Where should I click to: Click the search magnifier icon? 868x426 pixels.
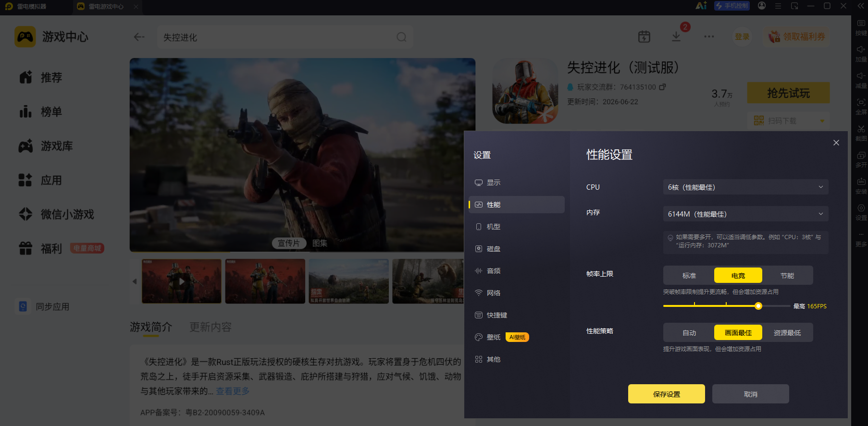[x=401, y=37]
